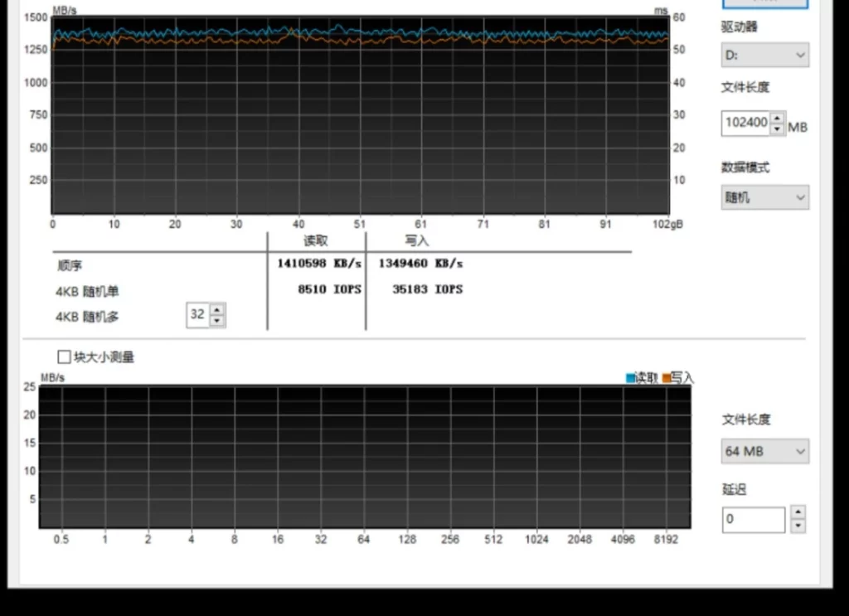Image resolution: width=849 pixels, height=616 pixels.
Task: Decrease the 32 threads value
Action: (x=217, y=321)
